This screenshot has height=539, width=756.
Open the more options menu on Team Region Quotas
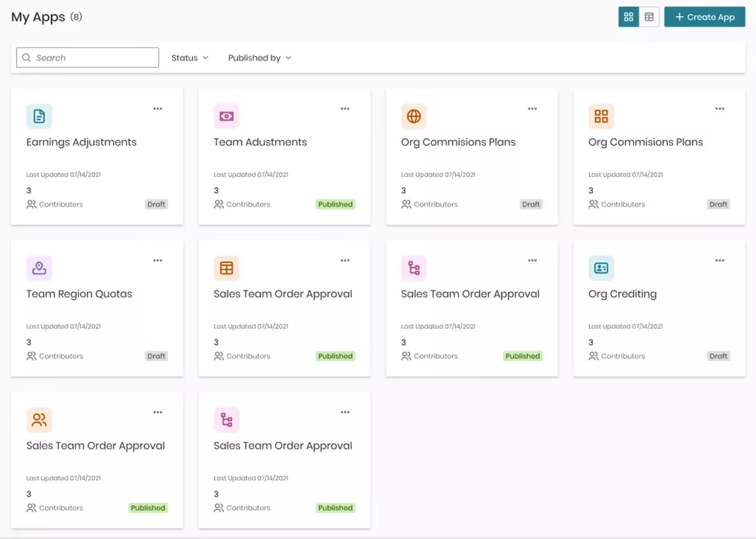point(158,261)
